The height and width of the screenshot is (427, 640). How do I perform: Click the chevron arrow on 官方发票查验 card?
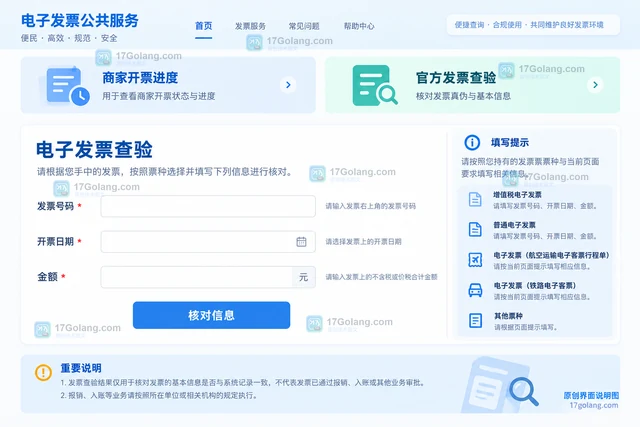pyautogui.click(x=595, y=85)
